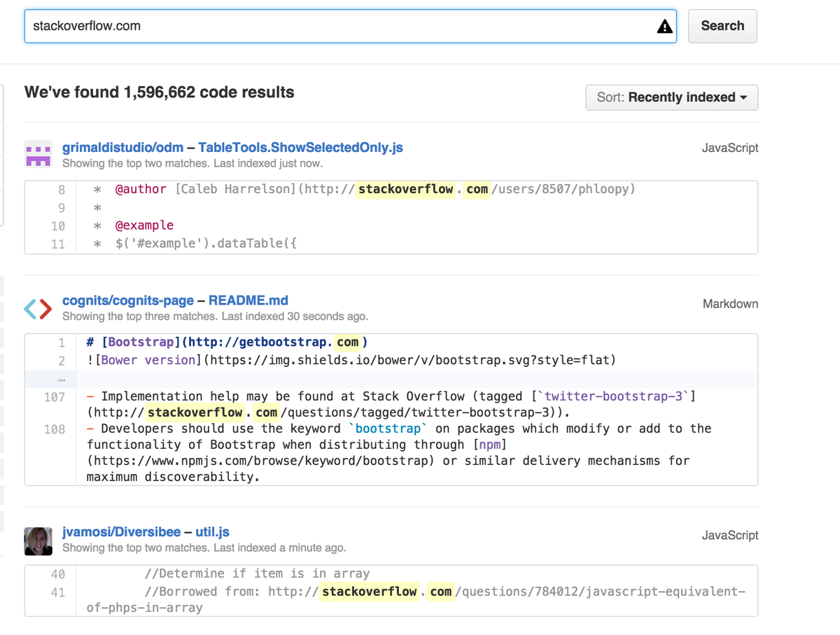Screen dimensions: 840x635
Task: Focus the stackoverflow.com search field
Action: pos(350,26)
